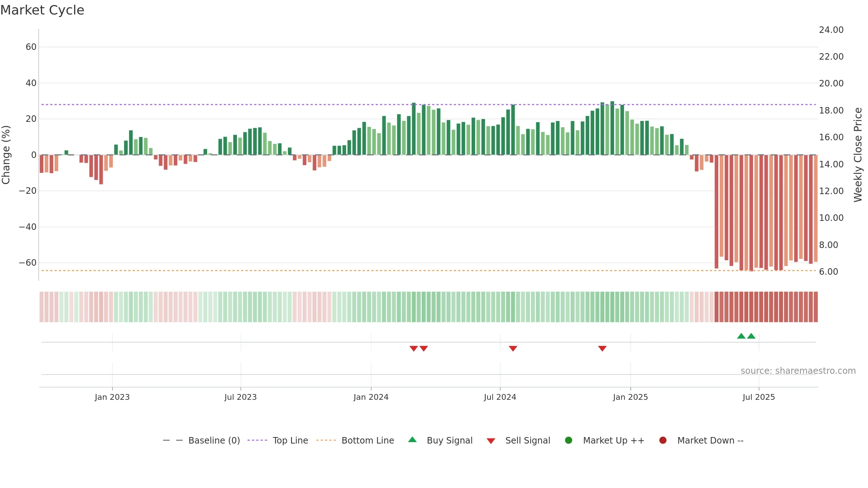Click the purple dotted Top Line legend sample
The image size is (868, 488).
257,440
